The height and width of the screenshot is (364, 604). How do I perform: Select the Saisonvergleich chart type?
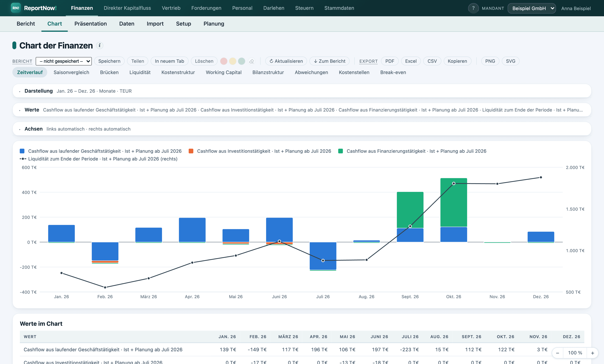71,72
